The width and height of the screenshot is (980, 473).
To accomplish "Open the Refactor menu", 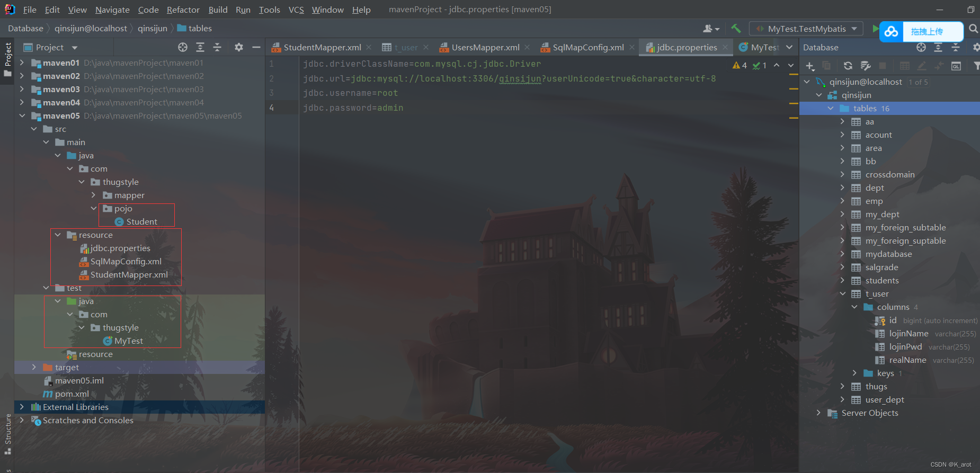I will (183, 10).
